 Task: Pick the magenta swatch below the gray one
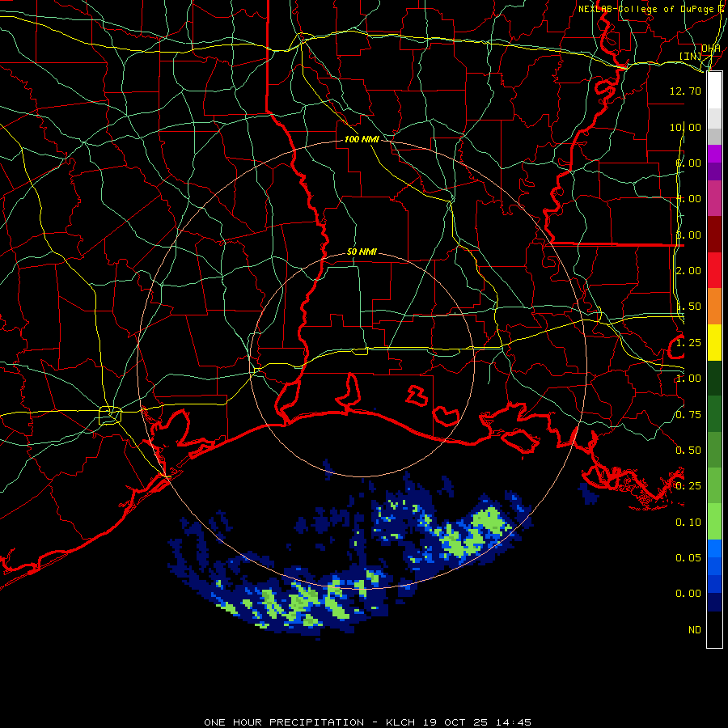714,154
